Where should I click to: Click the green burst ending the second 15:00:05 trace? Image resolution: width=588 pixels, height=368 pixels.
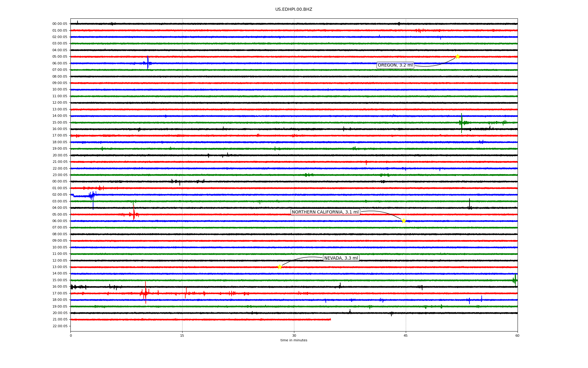[515, 280]
